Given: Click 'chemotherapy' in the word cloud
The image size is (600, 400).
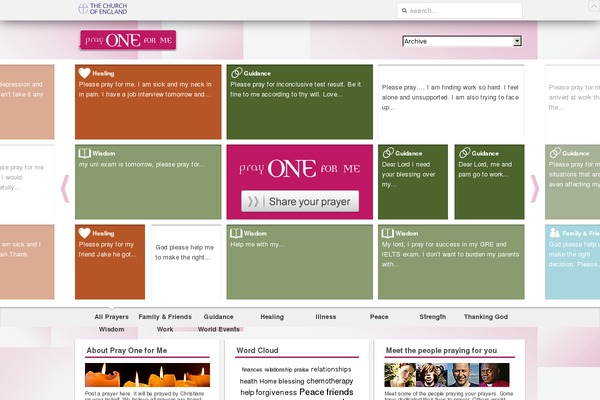Looking at the screenshot, I should click(x=330, y=381).
